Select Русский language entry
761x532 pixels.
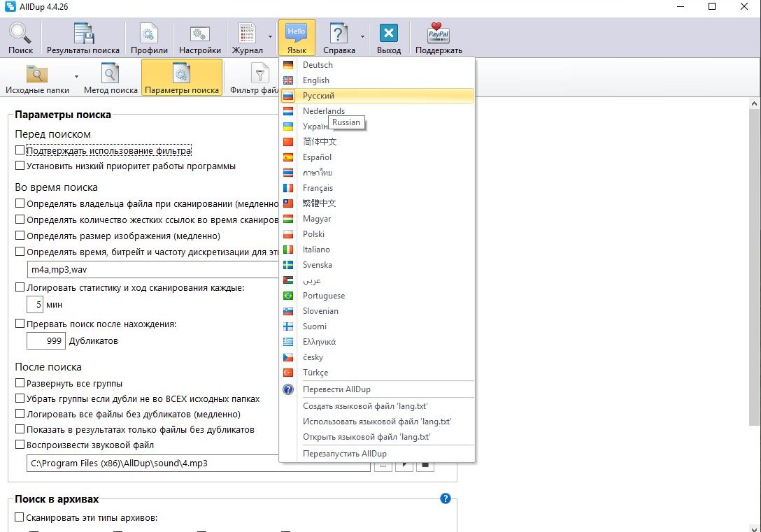click(377, 96)
